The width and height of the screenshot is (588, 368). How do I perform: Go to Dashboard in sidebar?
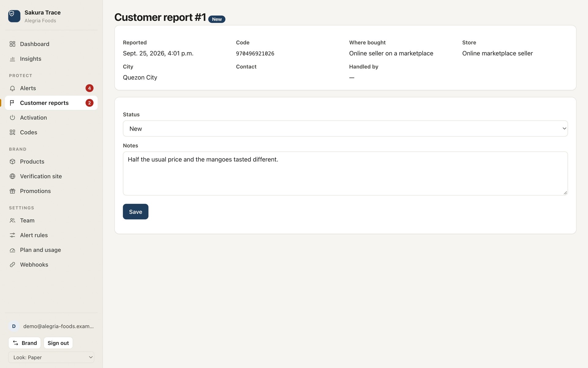click(51, 44)
